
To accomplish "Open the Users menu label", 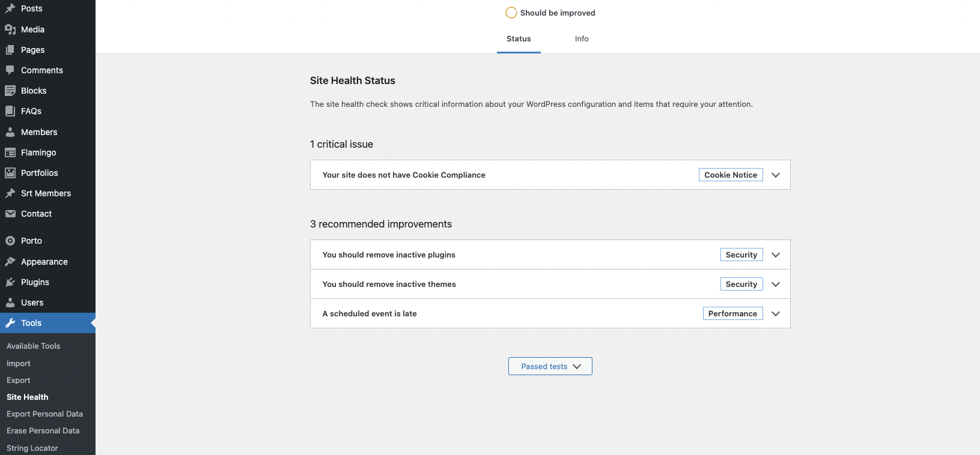I will [x=32, y=303].
